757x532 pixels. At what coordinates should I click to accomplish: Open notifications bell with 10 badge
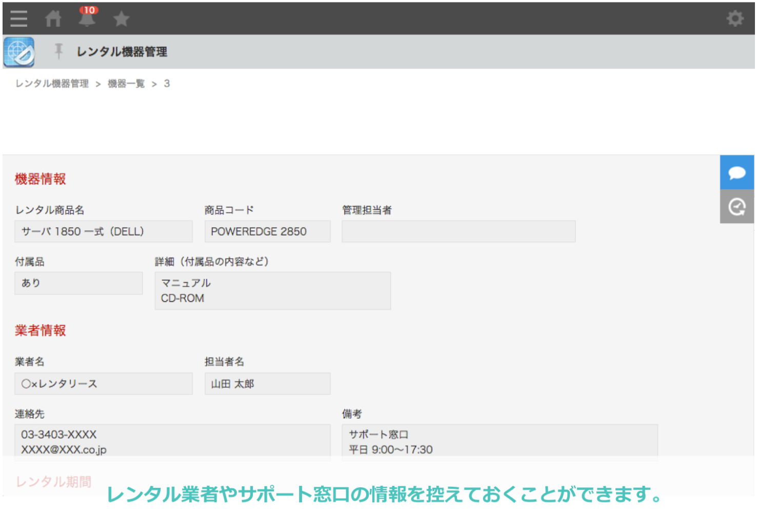tap(88, 17)
